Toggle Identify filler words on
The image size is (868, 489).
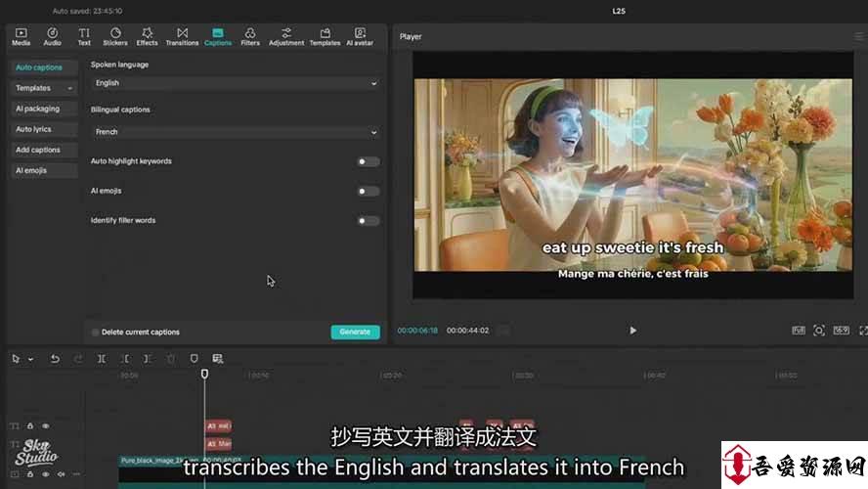(368, 221)
